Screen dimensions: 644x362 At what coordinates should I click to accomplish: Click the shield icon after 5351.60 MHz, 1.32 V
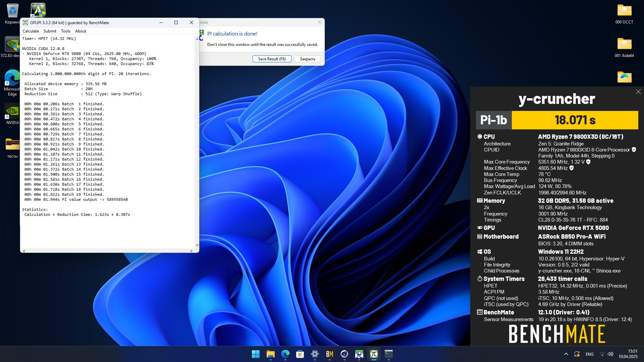click(x=588, y=162)
